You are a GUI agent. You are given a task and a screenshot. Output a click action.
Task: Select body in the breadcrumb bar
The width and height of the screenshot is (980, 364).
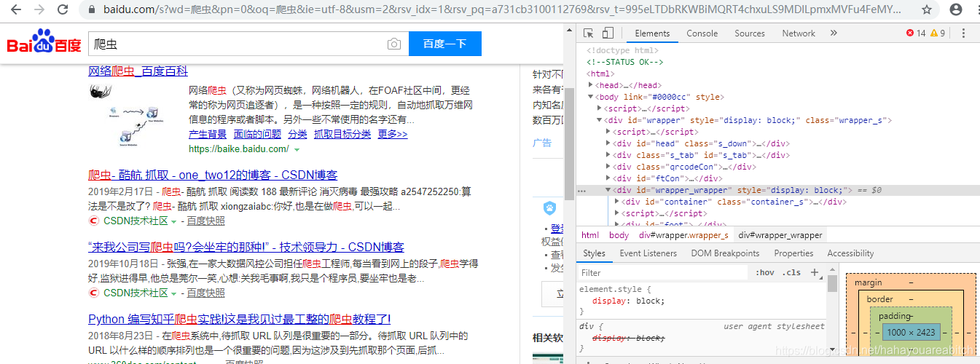tap(619, 235)
